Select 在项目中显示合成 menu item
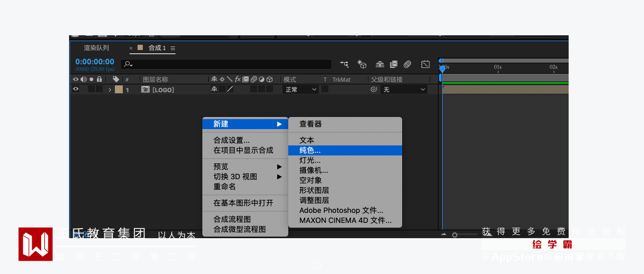This screenshot has height=274, width=644. click(x=245, y=150)
